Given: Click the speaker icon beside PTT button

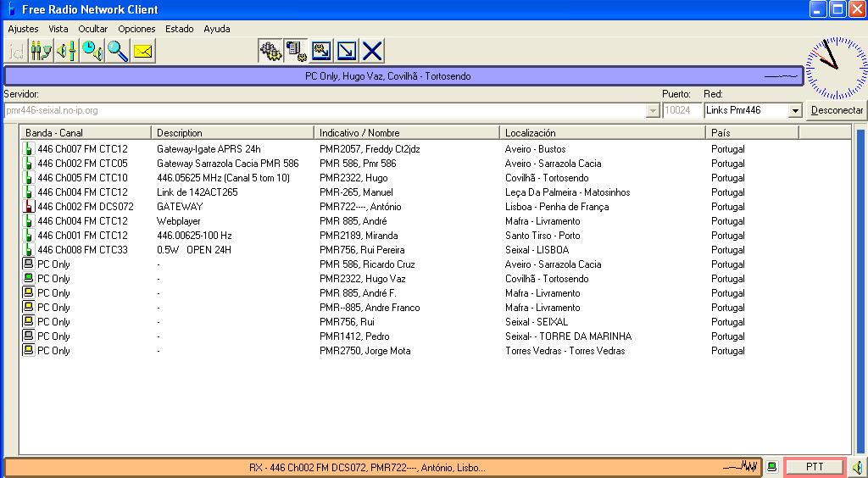Looking at the screenshot, I should 858,467.
